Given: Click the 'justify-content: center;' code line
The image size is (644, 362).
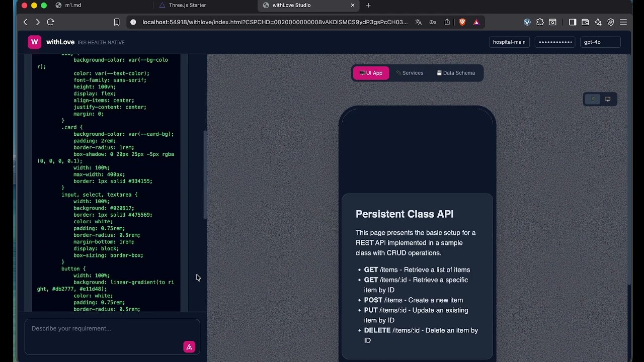Looking at the screenshot, I should (x=110, y=107).
